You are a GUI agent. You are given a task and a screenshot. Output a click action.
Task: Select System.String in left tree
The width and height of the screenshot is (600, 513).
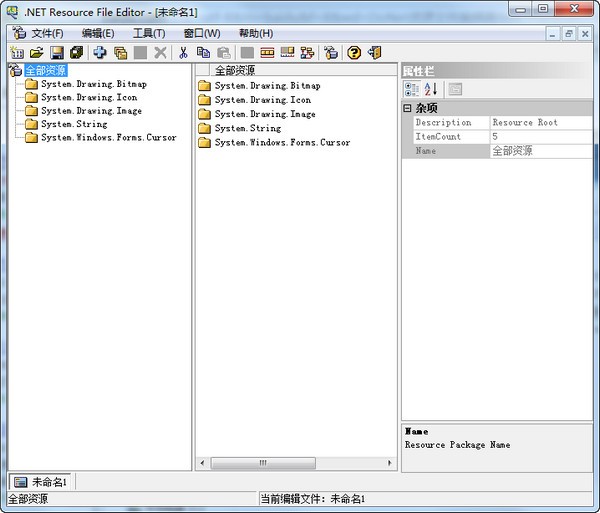(x=74, y=124)
